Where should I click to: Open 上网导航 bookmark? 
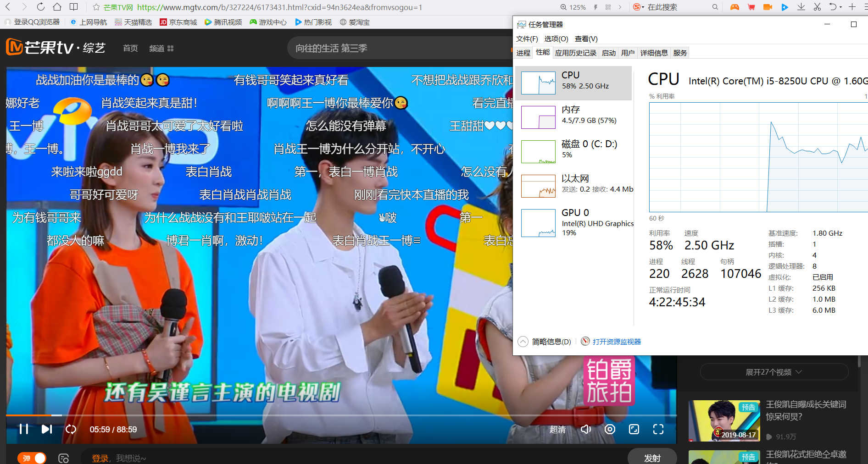pyautogui.click(x=89, y=22)
